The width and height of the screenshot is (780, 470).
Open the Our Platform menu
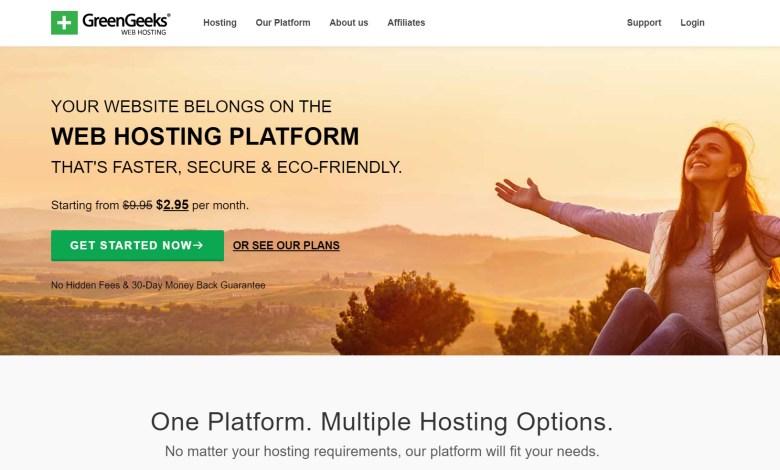(x=283, y=22)
